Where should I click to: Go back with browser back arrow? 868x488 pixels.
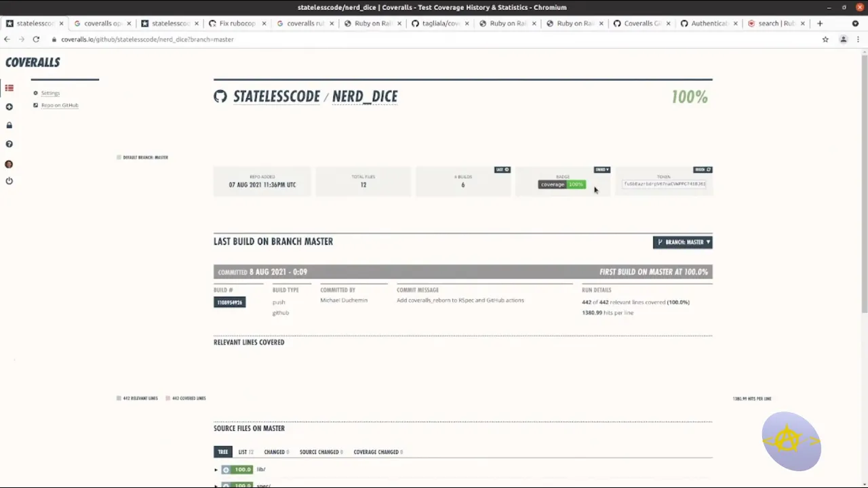click(x=7, y=39)
